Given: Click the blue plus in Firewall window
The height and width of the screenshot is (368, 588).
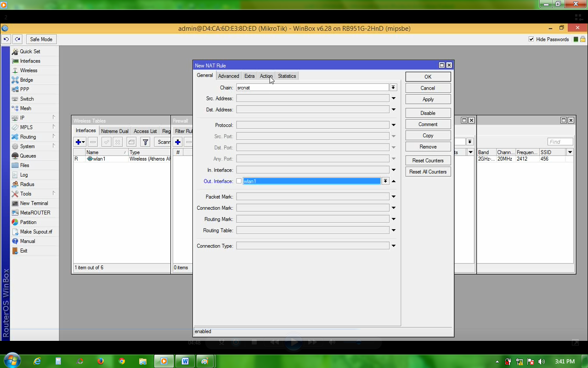Looking at the screenshot, I should click(x=178, y=142).
